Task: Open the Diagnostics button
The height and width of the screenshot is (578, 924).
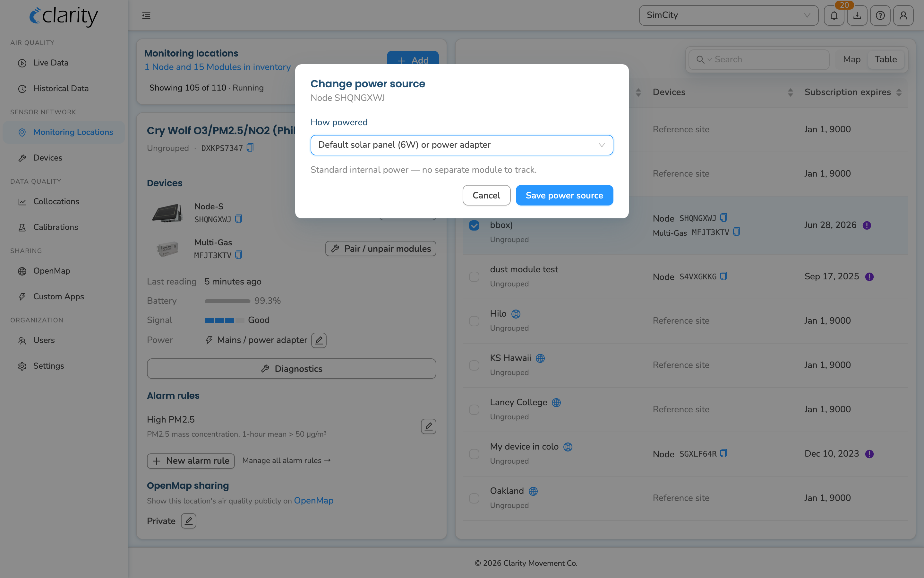Action: tap(291, 369)
